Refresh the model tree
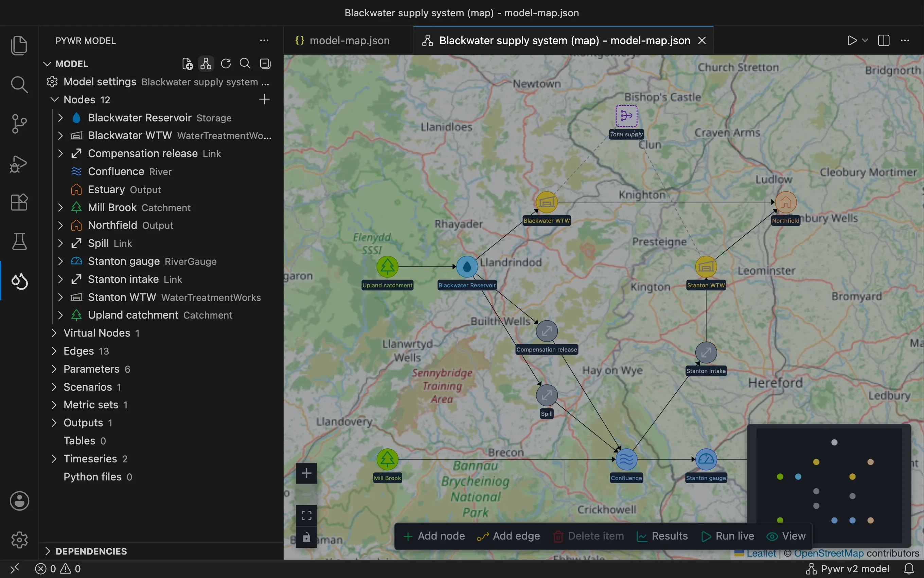 click(226, 64)
